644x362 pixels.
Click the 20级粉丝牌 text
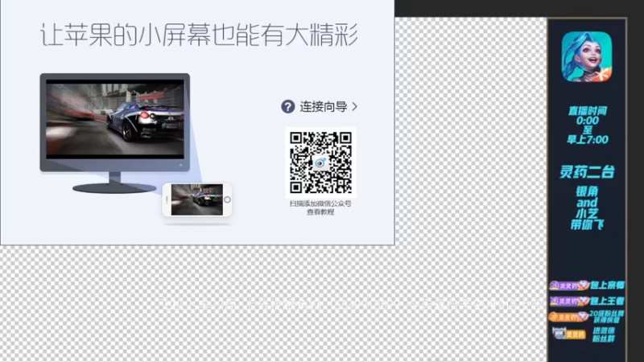pyautogui.click(x=607, y=313)
